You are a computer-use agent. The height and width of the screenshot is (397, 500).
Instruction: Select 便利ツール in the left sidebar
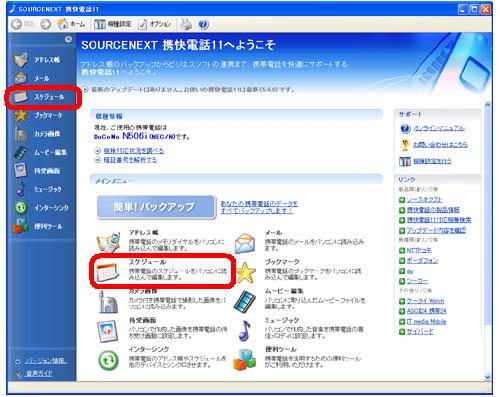coord(38,226)
